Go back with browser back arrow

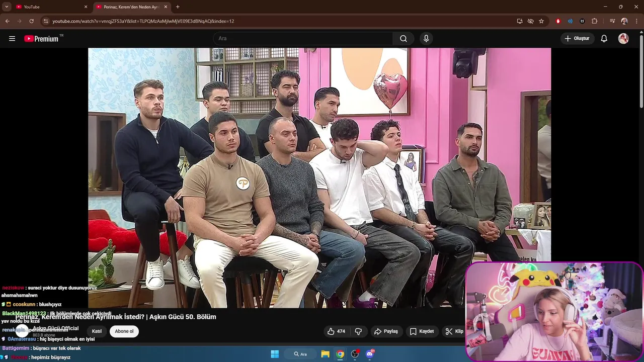pos(8,21)
